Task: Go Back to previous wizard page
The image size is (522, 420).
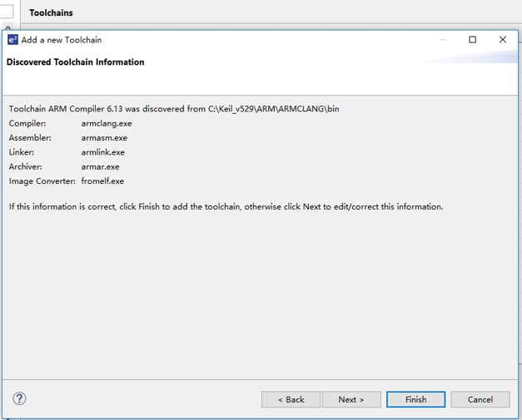Action: pos(291,399)
